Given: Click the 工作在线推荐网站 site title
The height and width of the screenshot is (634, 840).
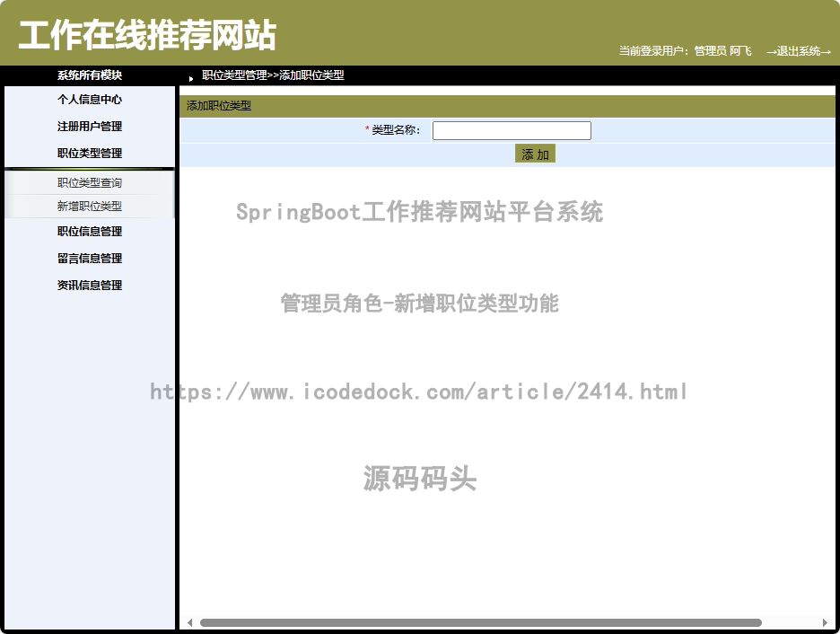Looking at the screenshot, I should (147, 35).
